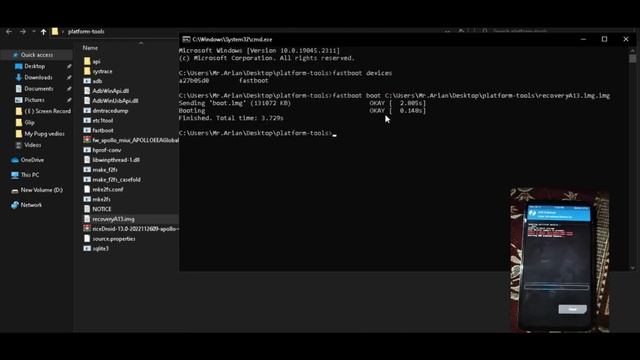The height and width of the screenshot is (360, 640).
Task: Click the cmd.exe title bar icon
Action: 186,39
